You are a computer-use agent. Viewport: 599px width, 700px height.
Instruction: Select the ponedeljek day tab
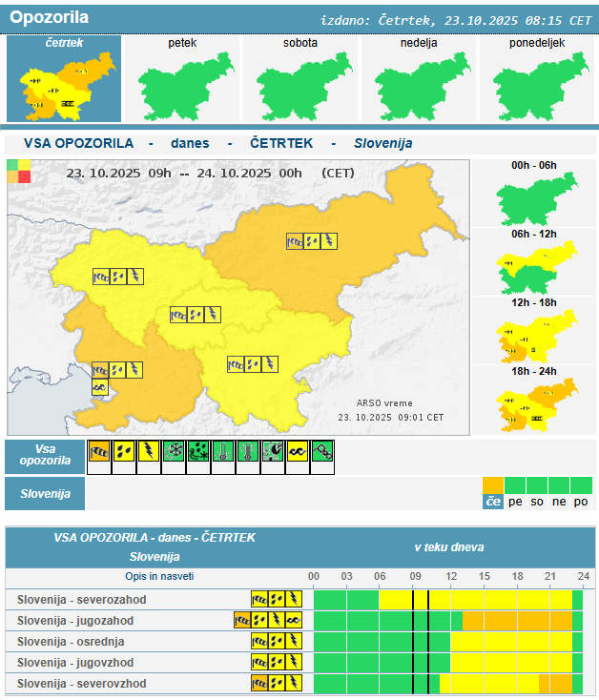coord(535,79)
